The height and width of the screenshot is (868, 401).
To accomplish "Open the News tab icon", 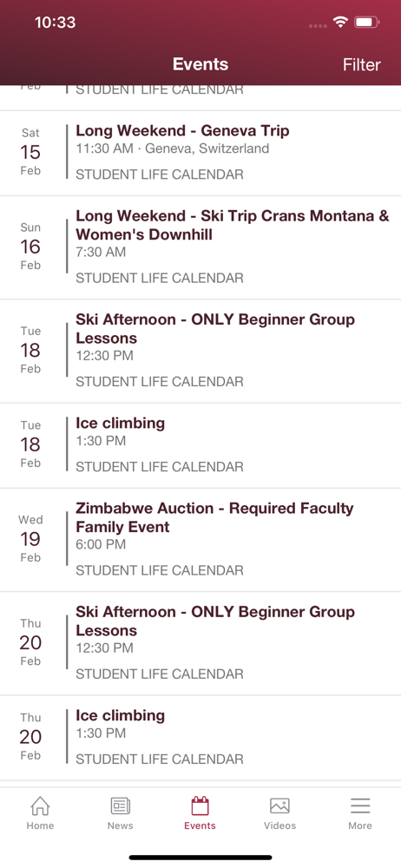I will pyautogui.click(x=120, y=806).
